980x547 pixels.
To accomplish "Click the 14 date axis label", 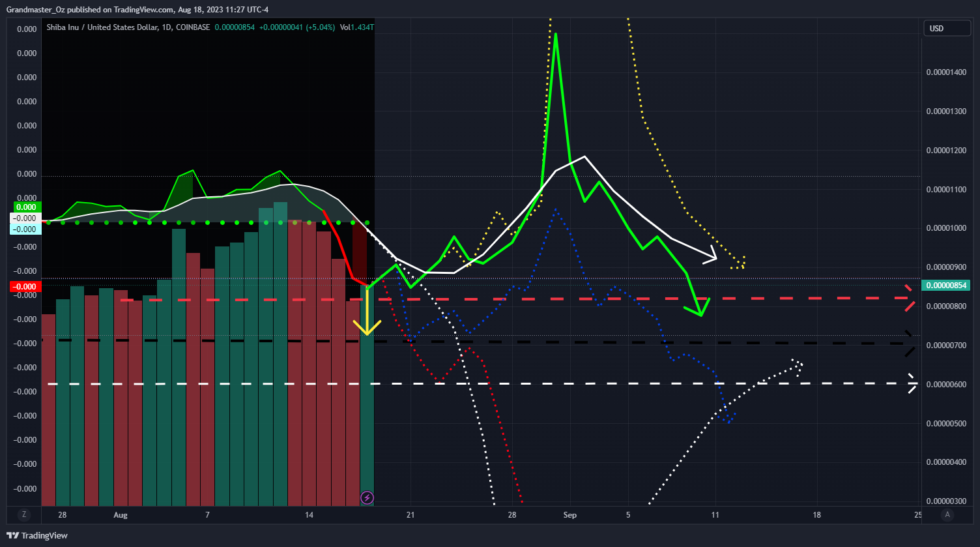I will pos(309,515).
